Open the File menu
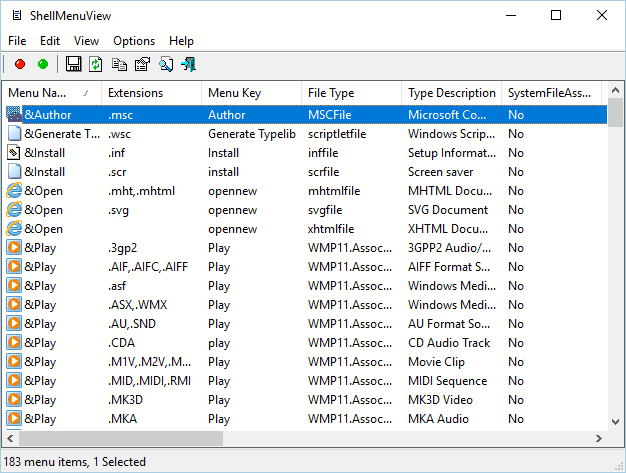The height and width of the screenshot is (473, 626). pos(17,41)
